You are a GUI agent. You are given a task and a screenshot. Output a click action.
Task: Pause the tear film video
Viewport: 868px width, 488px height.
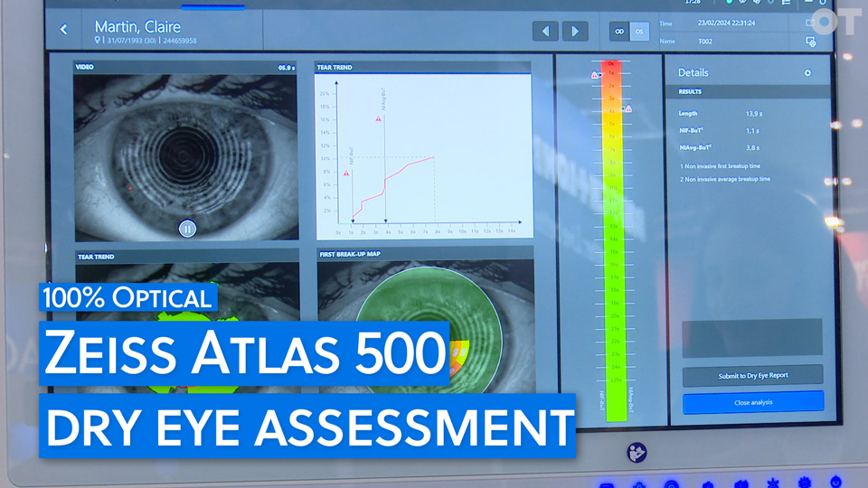[x=187, y=229]
